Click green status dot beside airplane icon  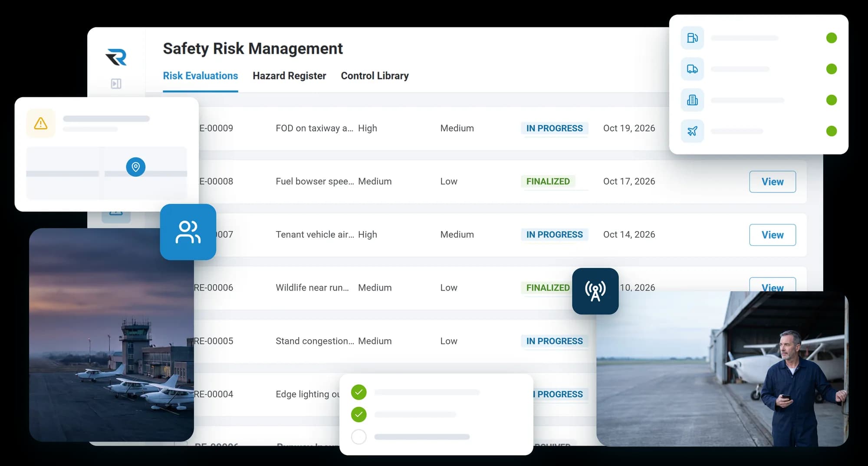[x=832, y=131]
